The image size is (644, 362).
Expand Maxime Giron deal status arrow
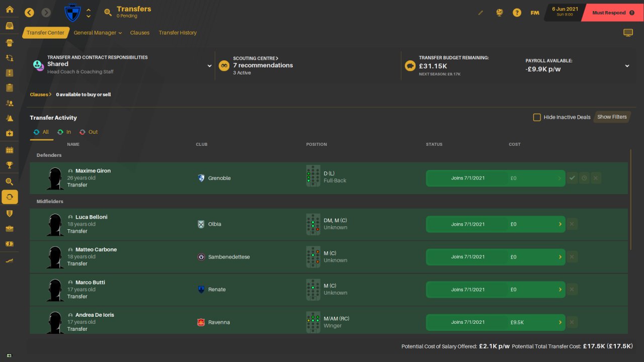click(x=560, y=178)
